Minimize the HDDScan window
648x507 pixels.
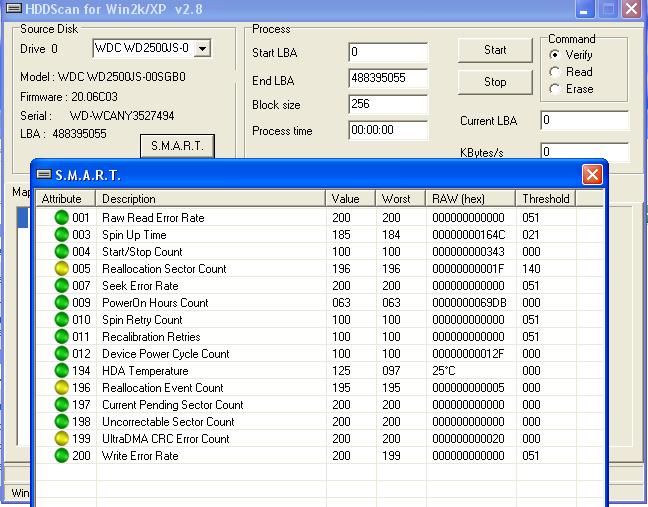point(585,8)
